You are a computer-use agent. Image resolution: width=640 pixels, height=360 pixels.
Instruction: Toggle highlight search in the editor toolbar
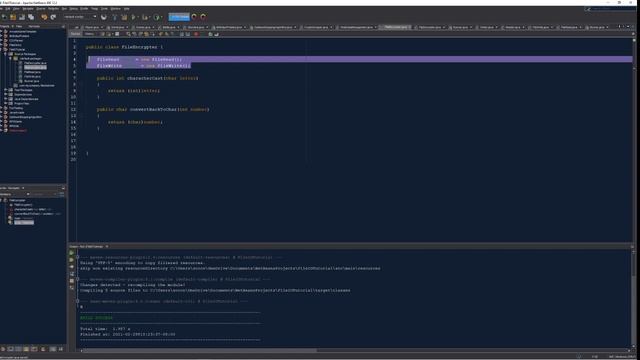pos(147,34)
